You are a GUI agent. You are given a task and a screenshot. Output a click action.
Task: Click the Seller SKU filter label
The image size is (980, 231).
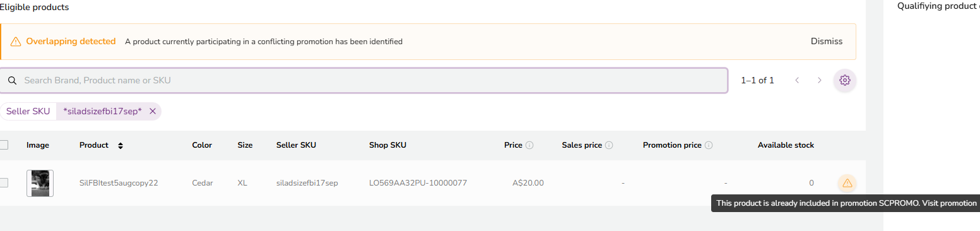tap(28, 111)
